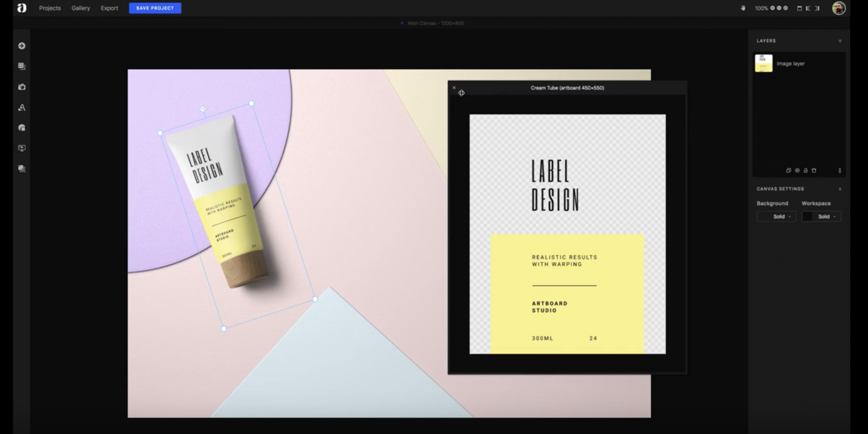The image size is (868, 434).
Task: Select the camera photos tool
Action: point(22,87)
